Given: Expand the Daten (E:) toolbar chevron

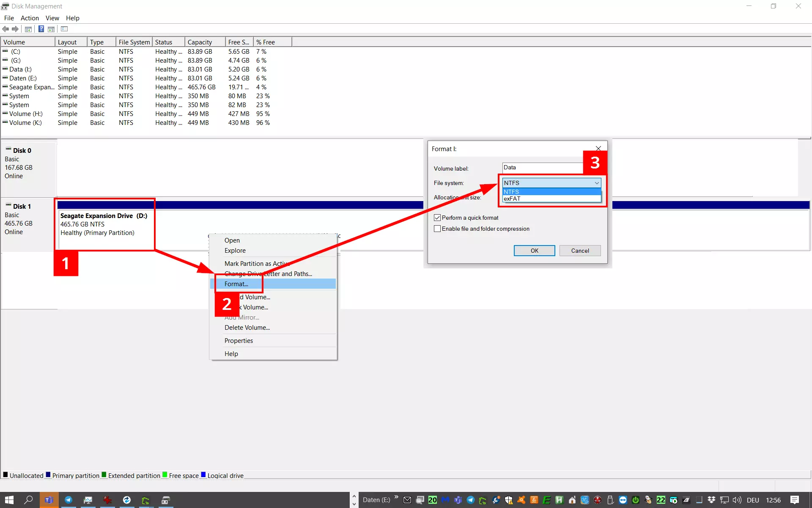Looking at the screenshot, I should point(396,497).
